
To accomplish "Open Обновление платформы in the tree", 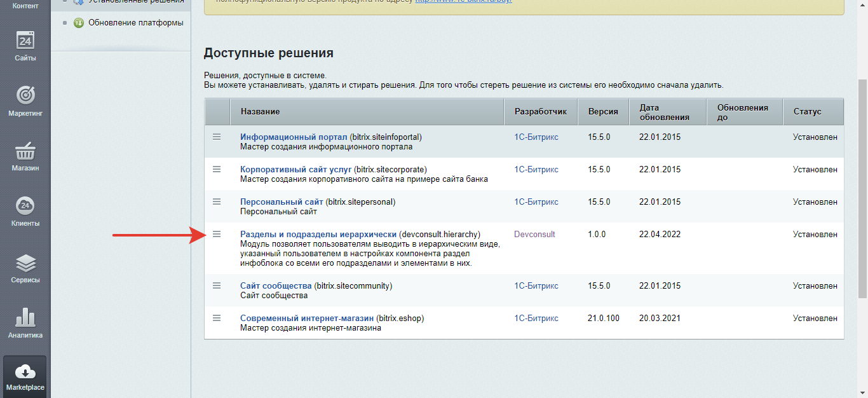I will click(x=135, y=23).
